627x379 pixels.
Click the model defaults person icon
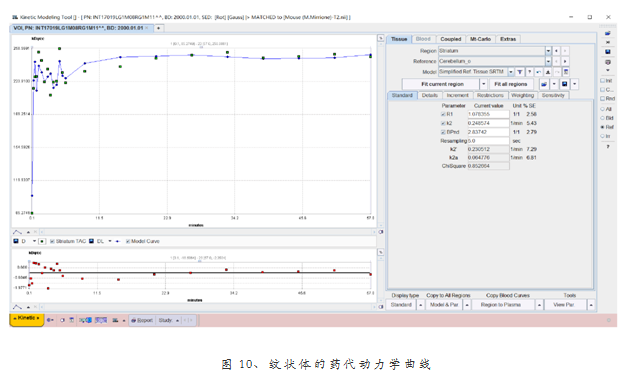tap(548, 72)
